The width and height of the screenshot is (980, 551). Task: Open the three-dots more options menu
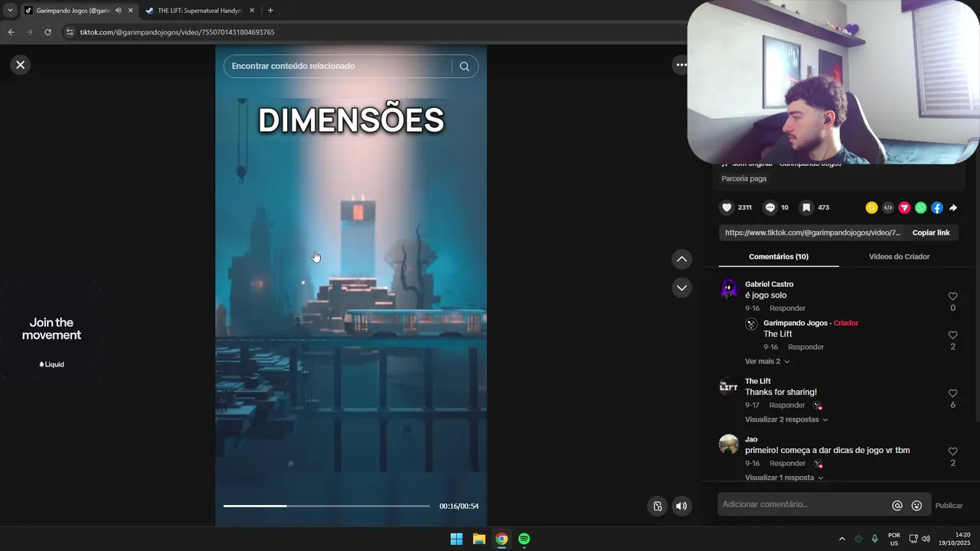681,65
